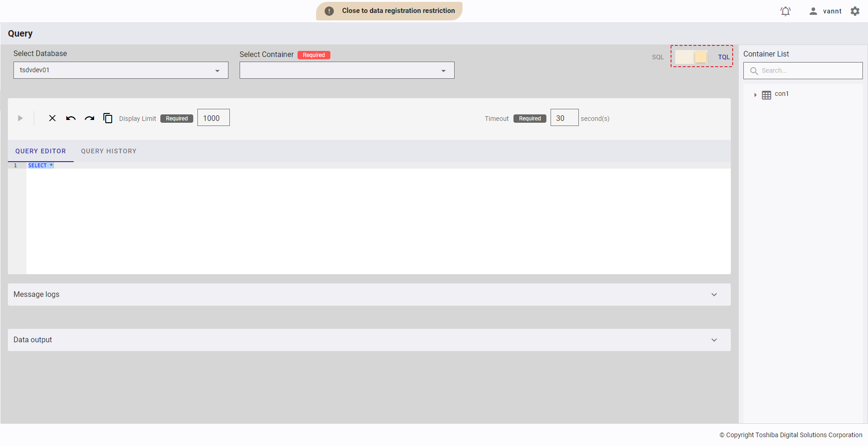The width and height of the screenshot is (868, 446).
Task: Click the run query play icon
Action: pos(20,118)
